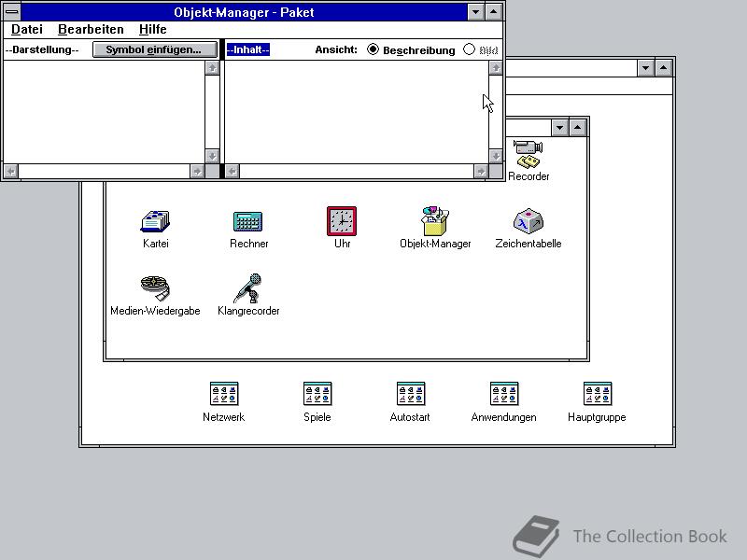This screenshot has width=747, height=560.
Task: Minimize the inner program group window
Action: [x=559, y=128]
